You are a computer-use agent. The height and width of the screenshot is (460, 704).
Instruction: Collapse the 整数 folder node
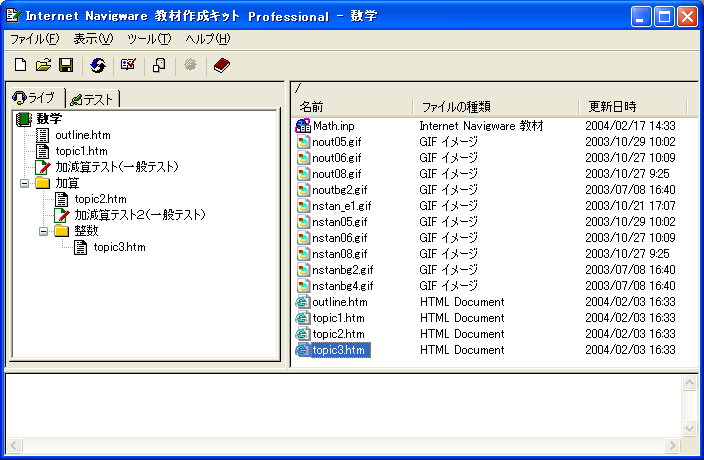43,231
